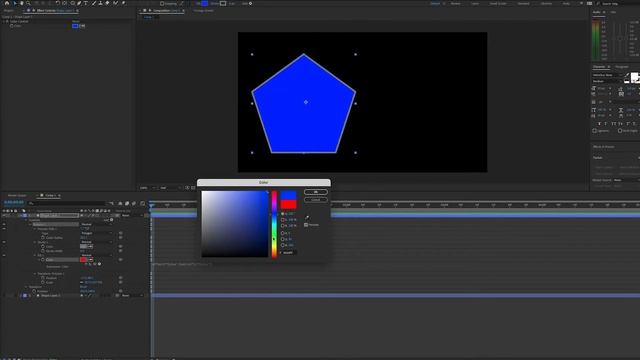Collapse Color Control effect in Effect Controls
The image size is (640, 360).
pyautogui.click(x=3, y=21)
